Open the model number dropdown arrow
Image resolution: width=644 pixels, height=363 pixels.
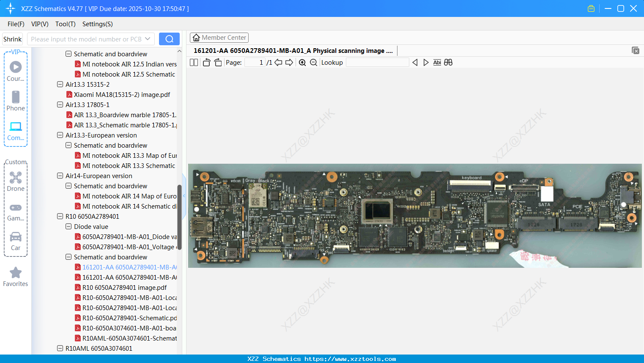point(148,39)
